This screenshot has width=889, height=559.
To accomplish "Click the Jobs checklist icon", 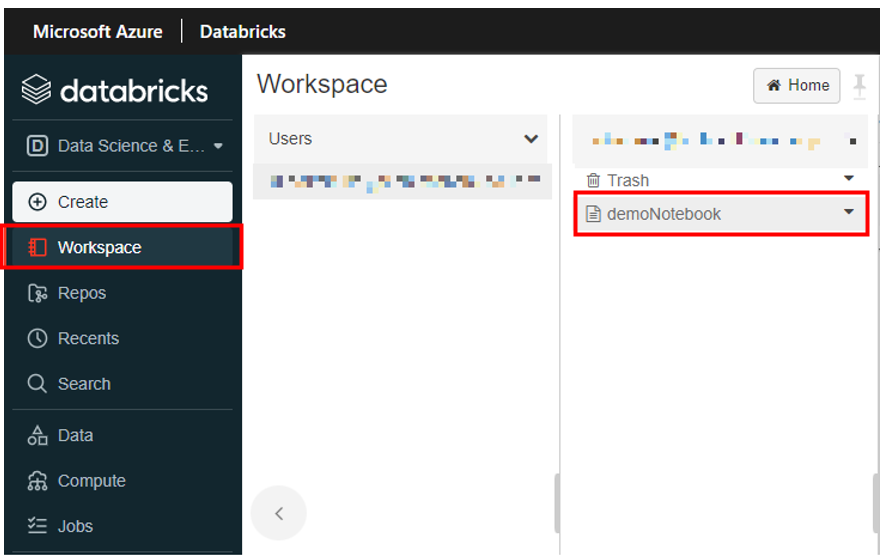I will 37,526.
